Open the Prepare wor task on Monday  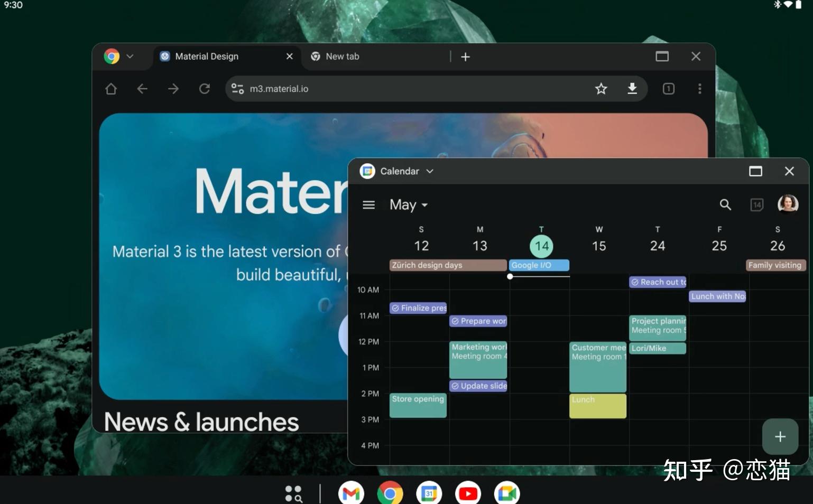coord(478,321)
